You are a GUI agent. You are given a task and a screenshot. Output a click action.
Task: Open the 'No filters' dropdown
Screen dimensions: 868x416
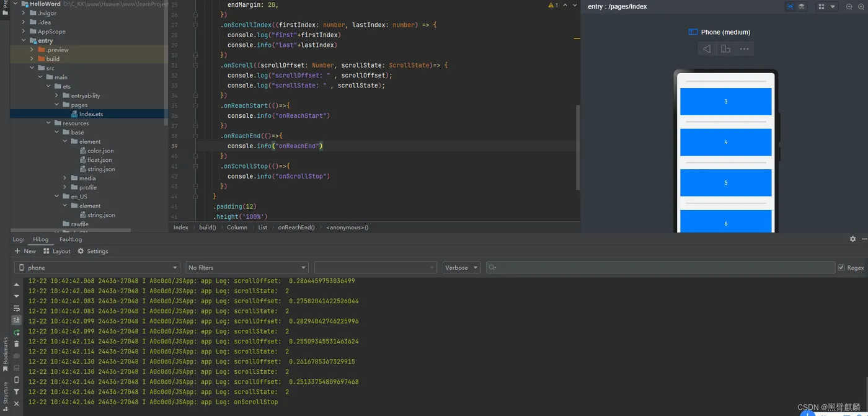tap(247, 268)
